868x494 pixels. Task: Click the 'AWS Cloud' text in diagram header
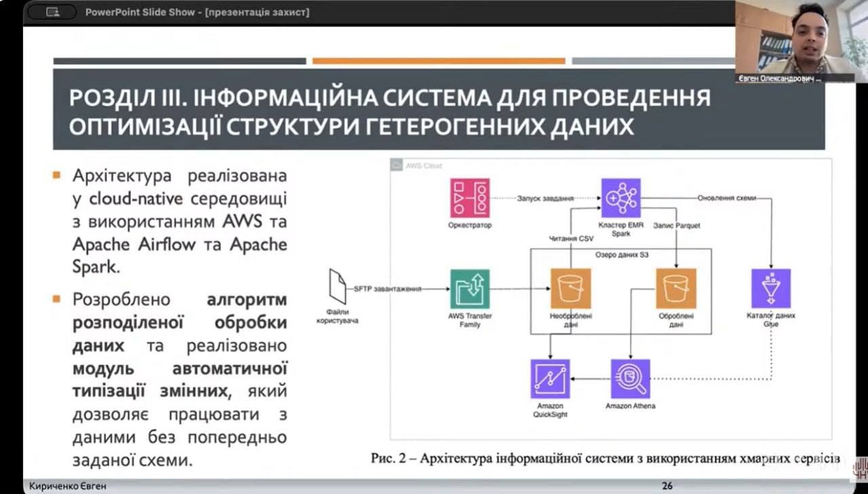[x=424, y=165]
